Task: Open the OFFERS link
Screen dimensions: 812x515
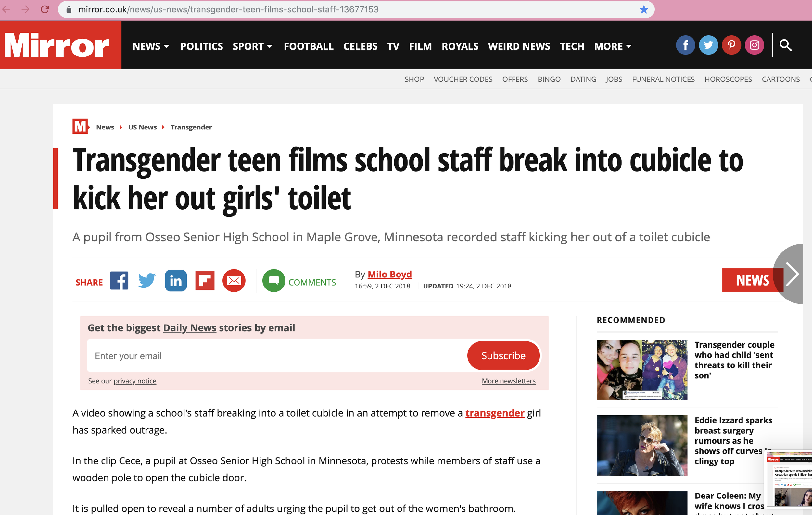Action: (x=515, y=79)
